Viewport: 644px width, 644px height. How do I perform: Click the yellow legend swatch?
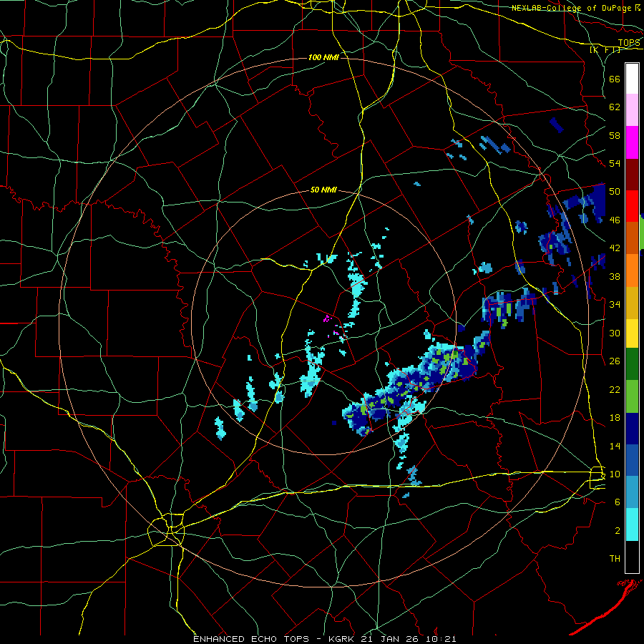632,333
